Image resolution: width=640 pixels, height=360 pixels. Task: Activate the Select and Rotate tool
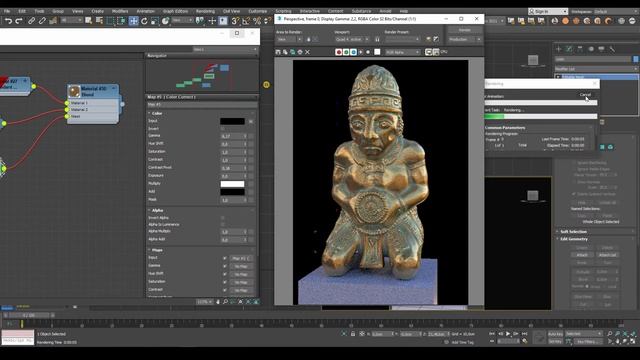[x=144, y=21]
